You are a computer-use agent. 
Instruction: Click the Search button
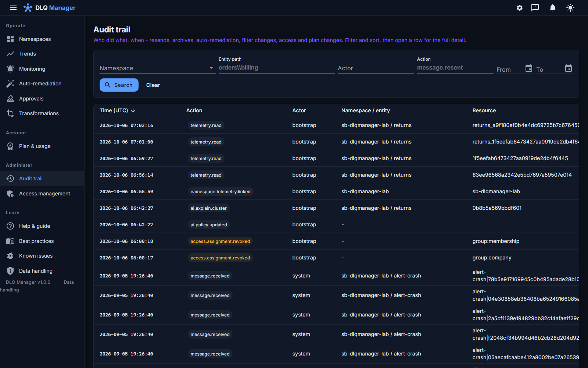(119, 85)
